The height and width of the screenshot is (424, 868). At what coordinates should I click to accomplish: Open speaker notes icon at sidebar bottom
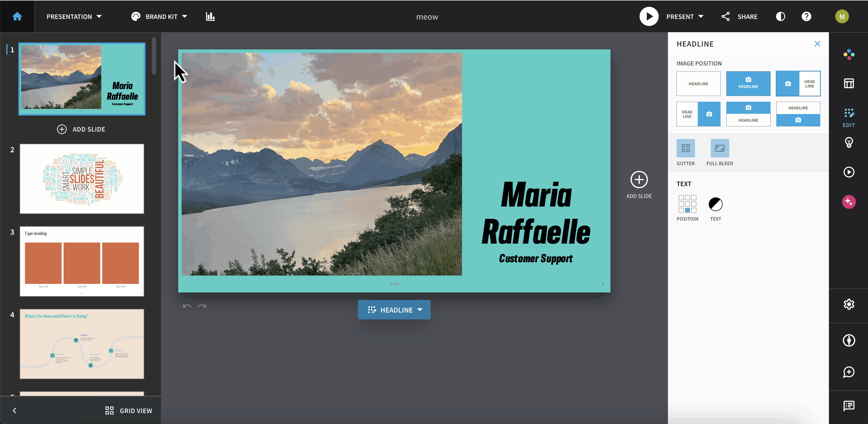[849, 406]
